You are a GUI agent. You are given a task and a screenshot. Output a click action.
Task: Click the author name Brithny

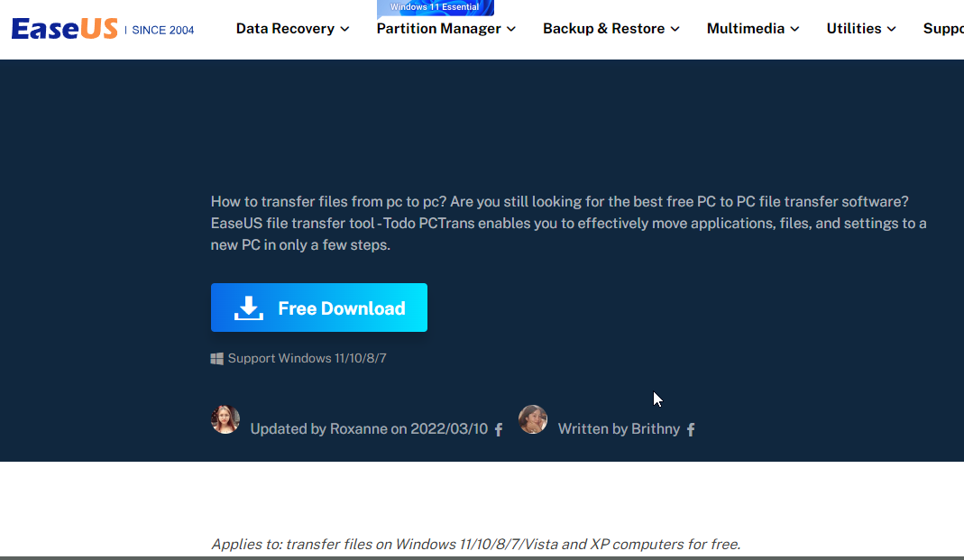coord(656,429)
